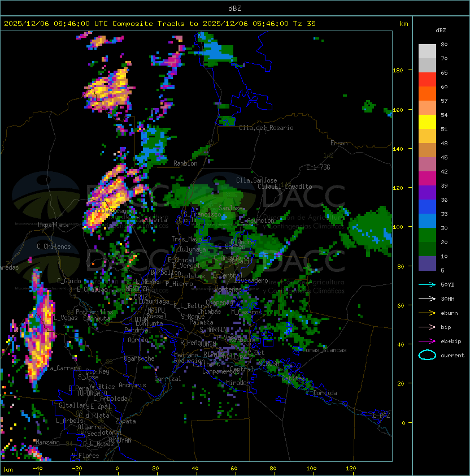
Task: Click the Encon place label
Action: pyautogui.click(x=339, y=143)
